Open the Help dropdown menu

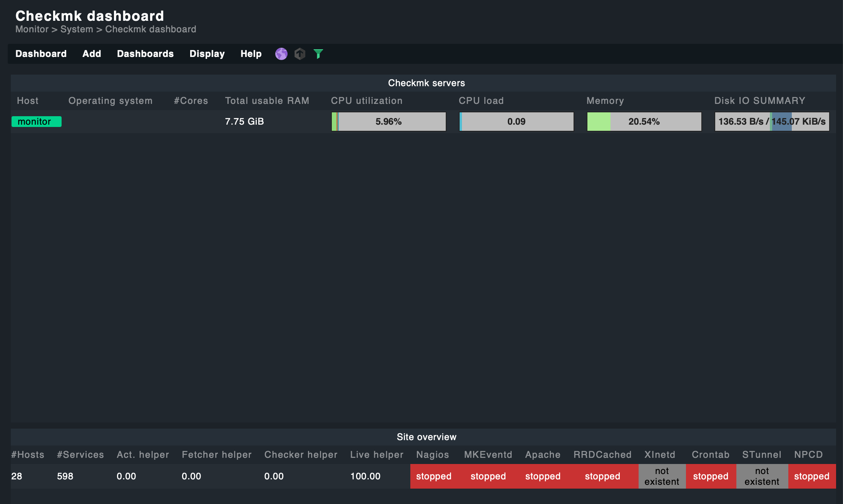point(251,54)
